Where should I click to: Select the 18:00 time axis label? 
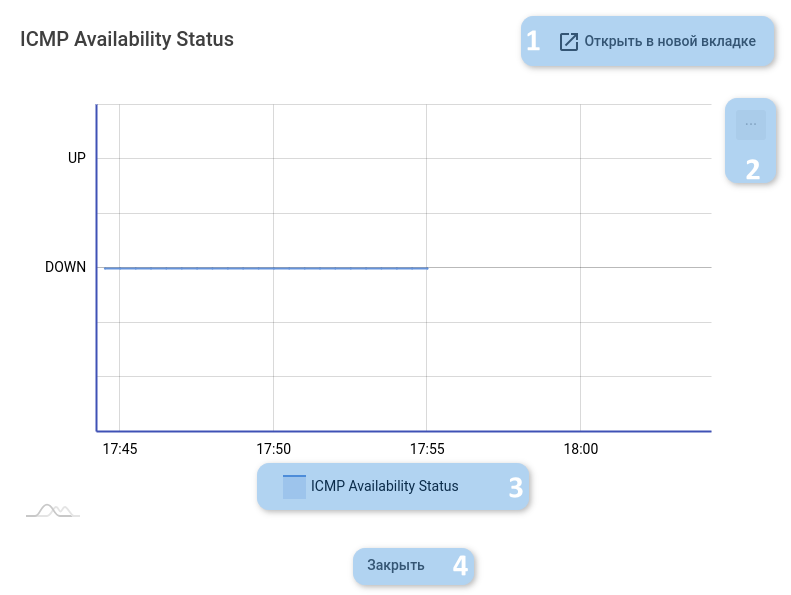pyautogui.click(x=581, y=449)
